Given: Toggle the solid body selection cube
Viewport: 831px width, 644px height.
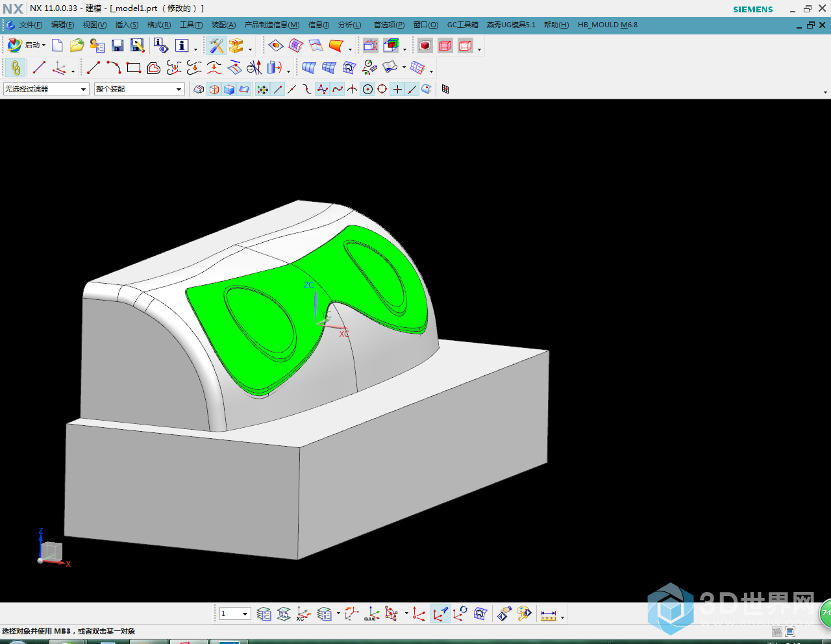Looking at the screenshot, I should click(229, 89).
